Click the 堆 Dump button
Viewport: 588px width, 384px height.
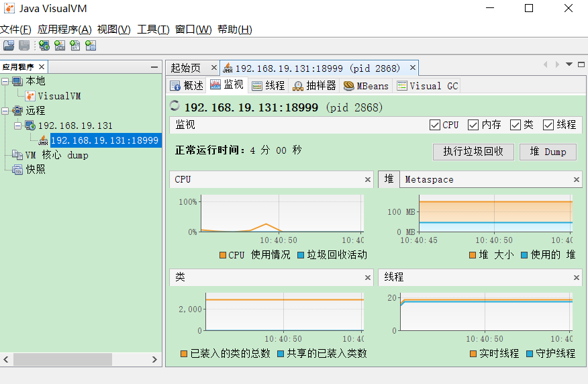pos(548,152)
